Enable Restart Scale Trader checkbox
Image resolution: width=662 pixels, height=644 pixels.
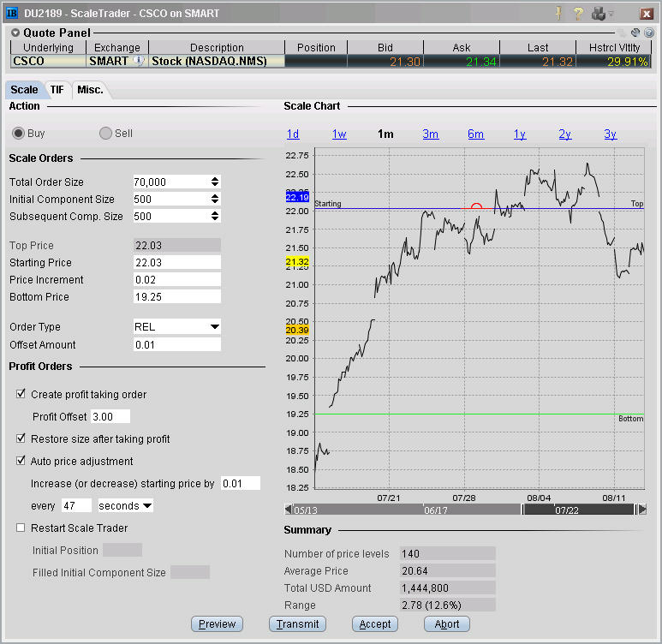click(x=21, y=528)
